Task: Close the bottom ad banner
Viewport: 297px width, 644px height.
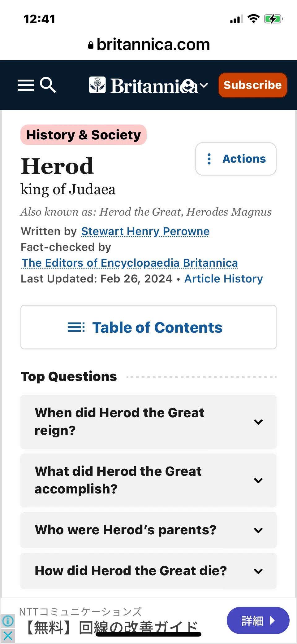Action: click(8, 636)
